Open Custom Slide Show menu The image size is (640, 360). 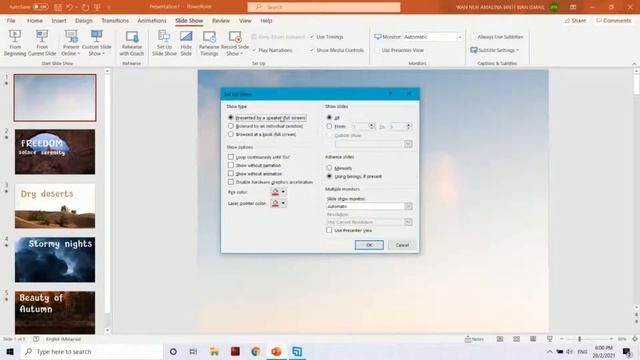[x=97, y=42]
